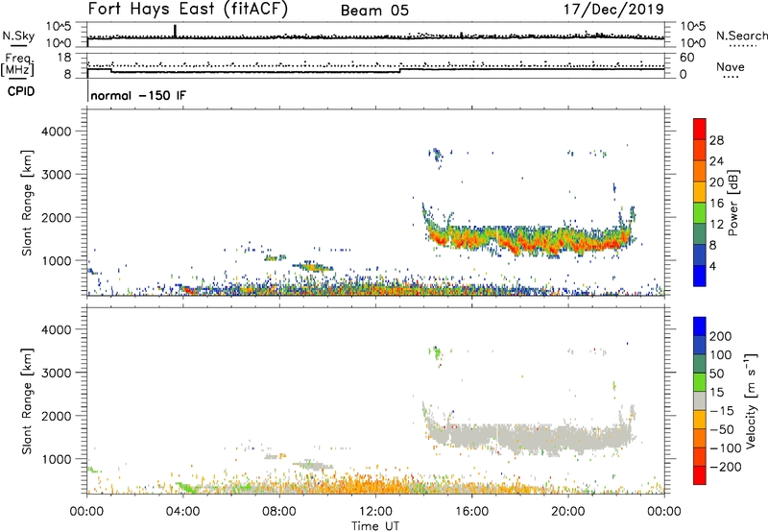
Task: Click the 'normal -150 IF' text
Action: point(138,95)
